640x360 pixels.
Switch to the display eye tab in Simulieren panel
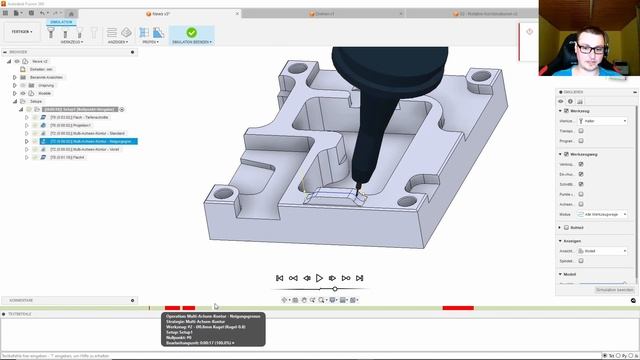click(x=561, y=101)
